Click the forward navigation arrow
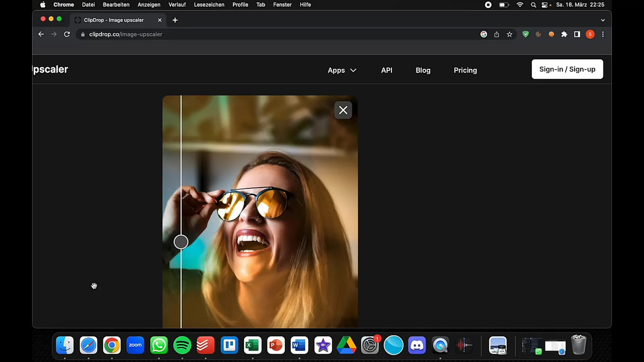Viewport: 644px width, 362px height. (54, 34)
